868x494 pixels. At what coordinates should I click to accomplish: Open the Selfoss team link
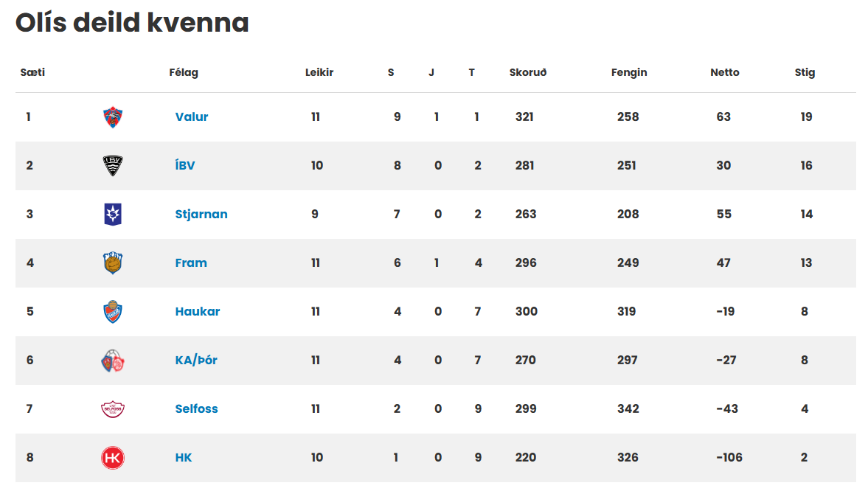click(196, 408)
